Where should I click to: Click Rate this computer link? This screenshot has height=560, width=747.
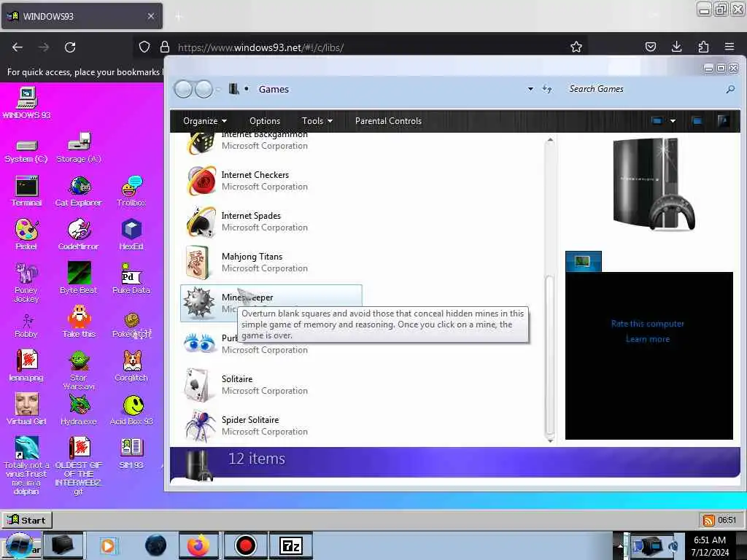pos(648,324)
